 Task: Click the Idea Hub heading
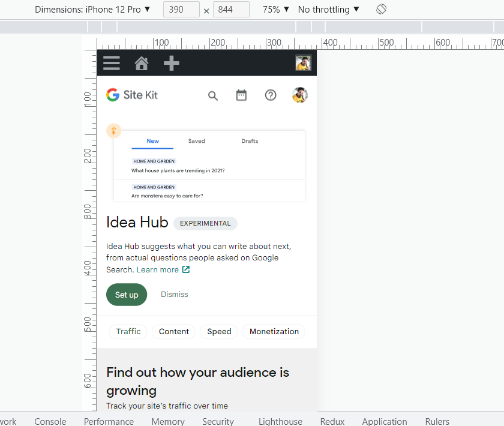coord(137,222)
